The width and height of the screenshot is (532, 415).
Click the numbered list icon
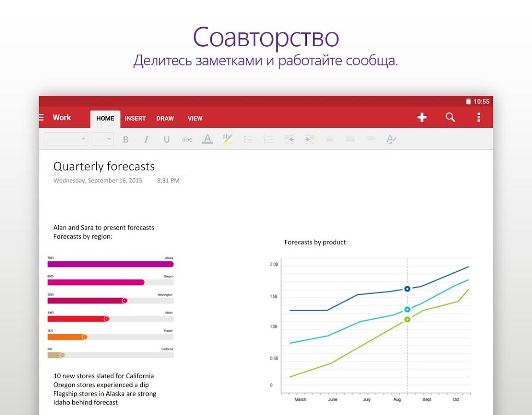click(268, 139)
